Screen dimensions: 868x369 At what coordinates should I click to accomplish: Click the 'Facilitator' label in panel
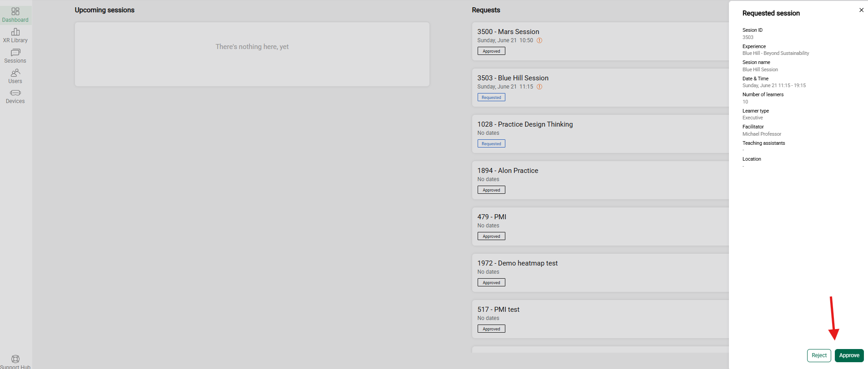(753, 127)
